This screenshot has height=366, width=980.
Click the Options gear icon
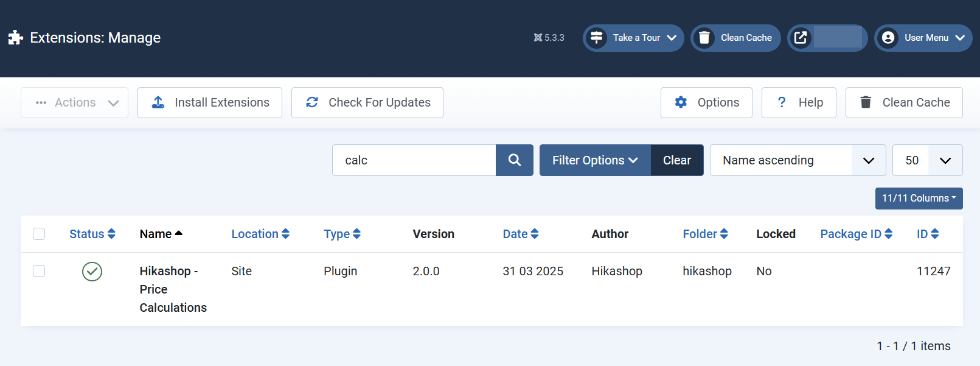(681, 102)
